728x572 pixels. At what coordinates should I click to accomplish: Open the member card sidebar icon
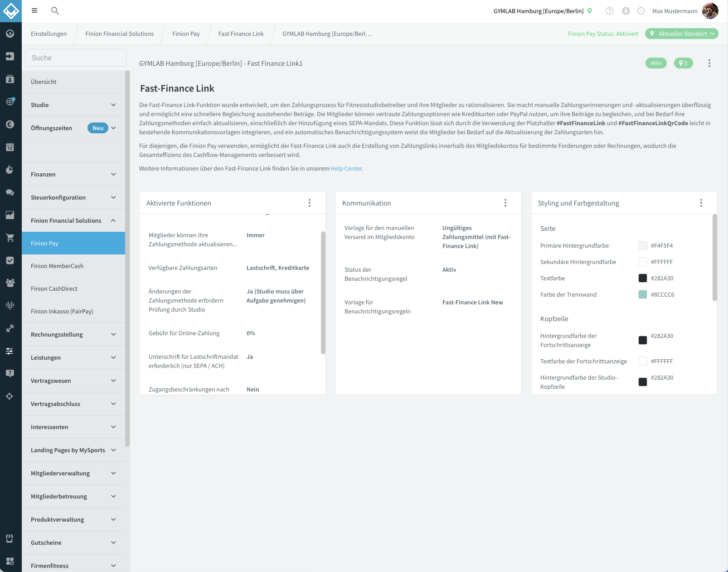[x=10, y=79]
